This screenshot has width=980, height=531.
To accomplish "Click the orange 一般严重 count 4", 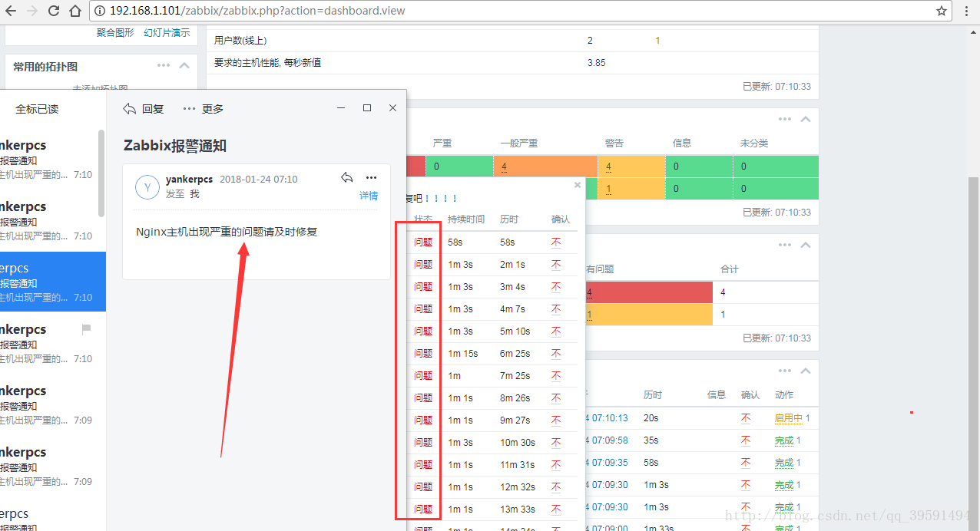I will 505,167.
